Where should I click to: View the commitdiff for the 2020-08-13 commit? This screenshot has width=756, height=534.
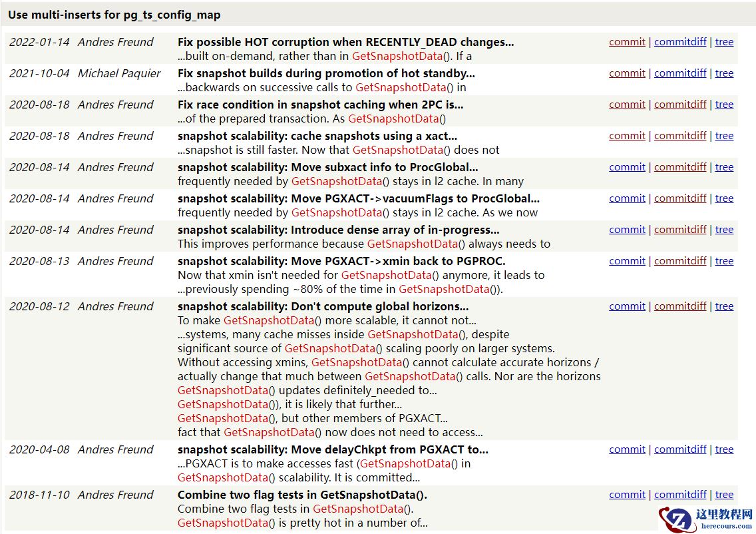[x=679, y=260]
